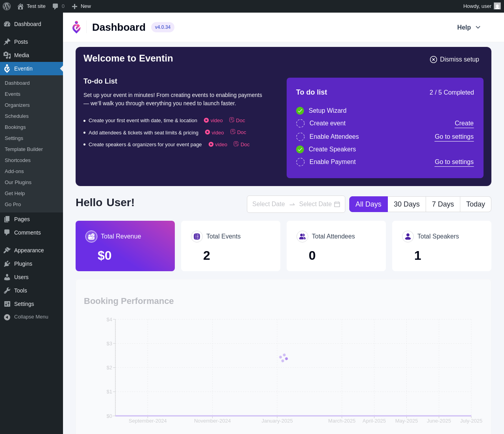Open comments bubble in admin bar
This screenshot has height=434, width=504.
(x=56, y=6)
